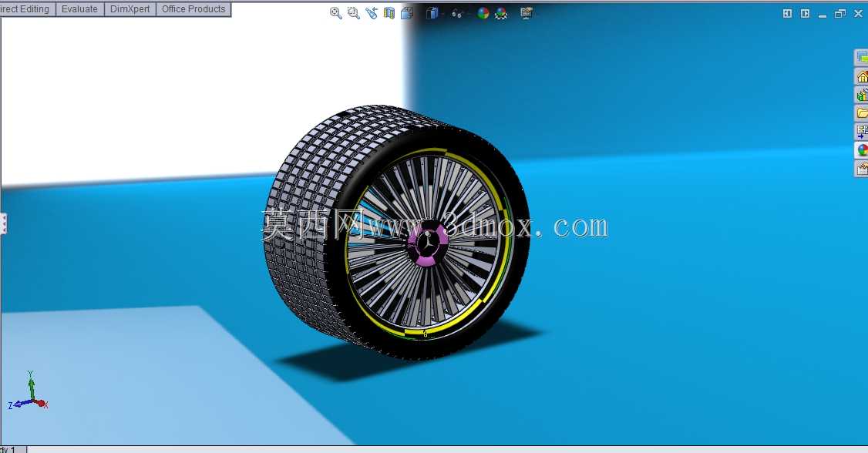Click the Apply Scene icon
Image resolution: width=868 pixels, height=453 pixels.
point(501,13)
